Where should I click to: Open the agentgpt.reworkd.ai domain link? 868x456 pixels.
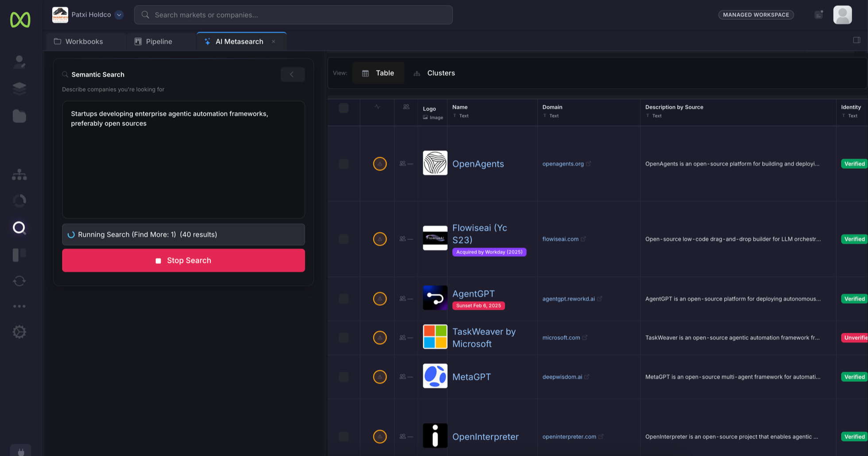tap(569, 299)
